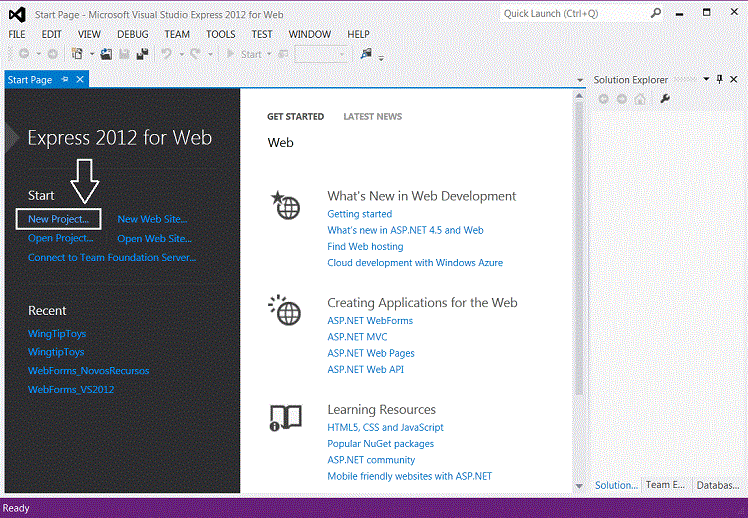Pin the Start Page tab

(65, 79)
